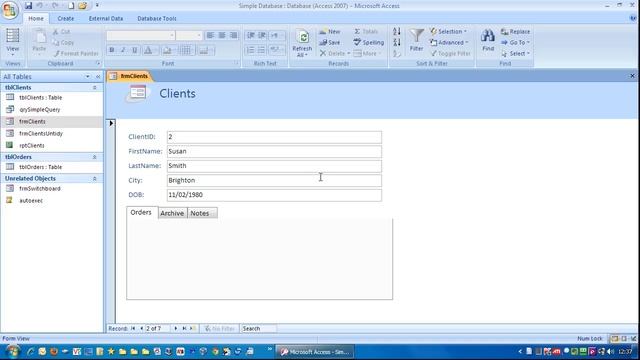Click the ClientID field
640x360 pixels.
tap(274, 137)
